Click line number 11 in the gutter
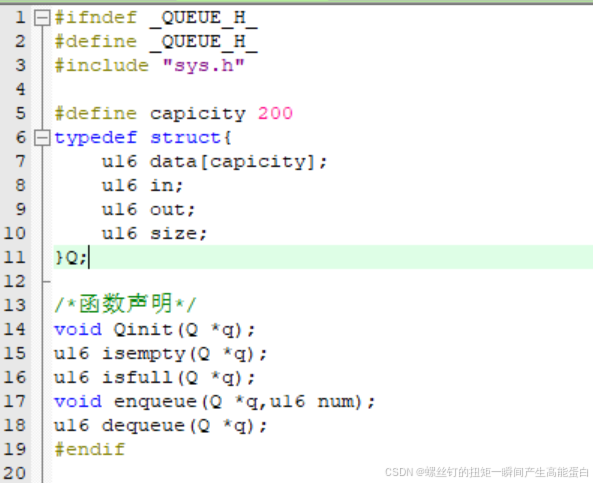Viewport: 593px width, 483px height. coord(14,258)
